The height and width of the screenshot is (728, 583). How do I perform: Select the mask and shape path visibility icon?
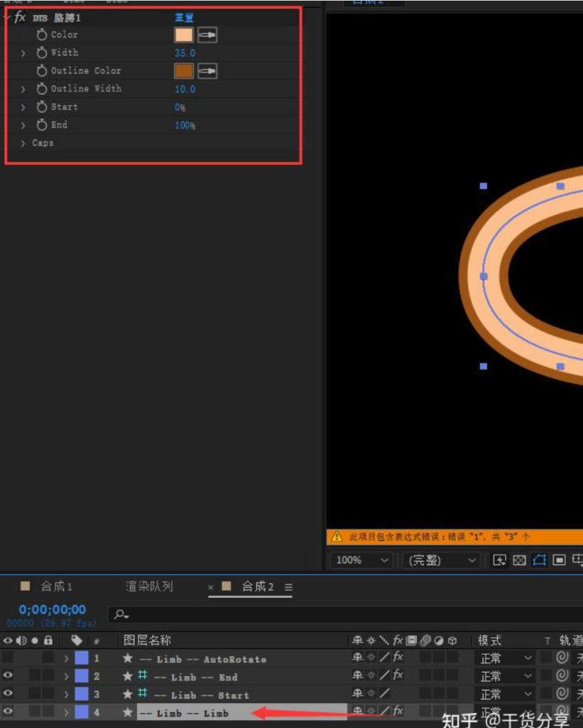click(x=538, y=560)
